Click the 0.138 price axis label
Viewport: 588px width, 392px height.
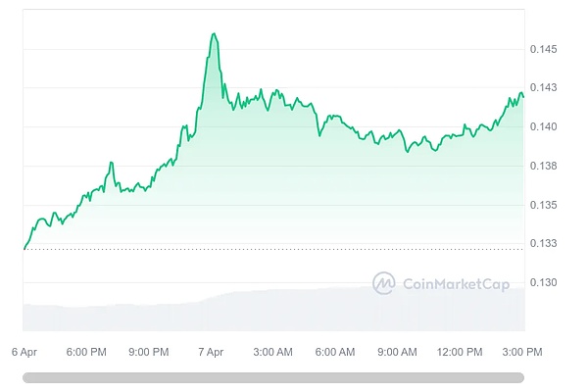(x=544, y=166)
